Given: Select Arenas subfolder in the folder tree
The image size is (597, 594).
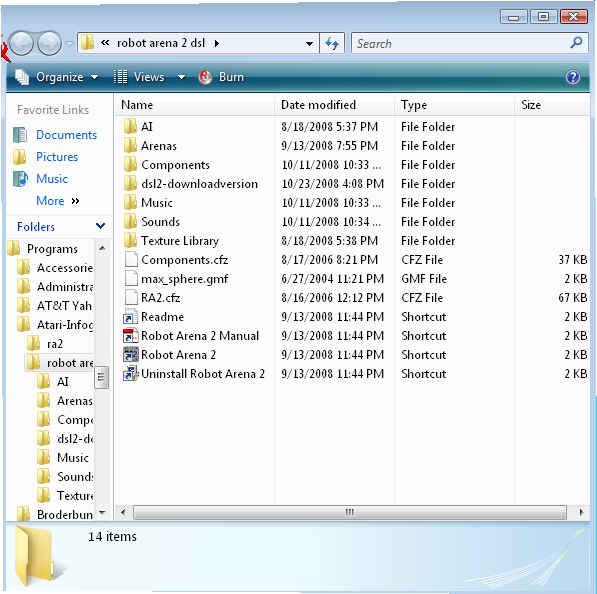Looking at the screenshot, I should 65,401.
